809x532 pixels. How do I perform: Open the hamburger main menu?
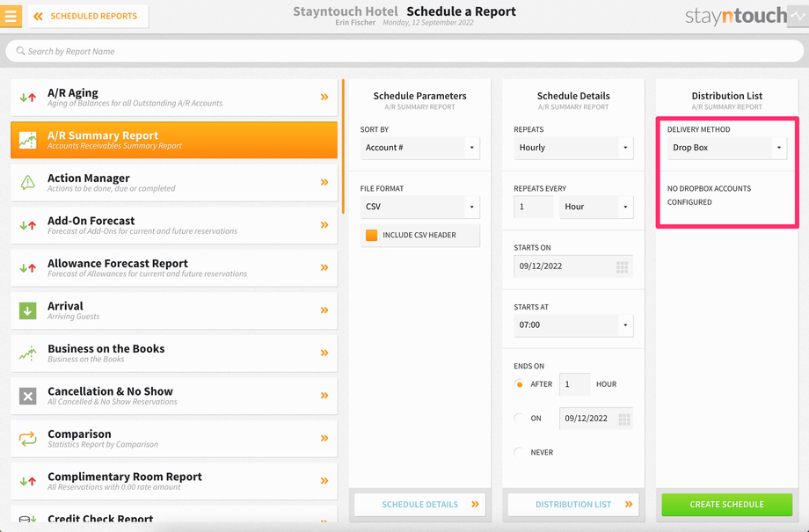point(11,16)
